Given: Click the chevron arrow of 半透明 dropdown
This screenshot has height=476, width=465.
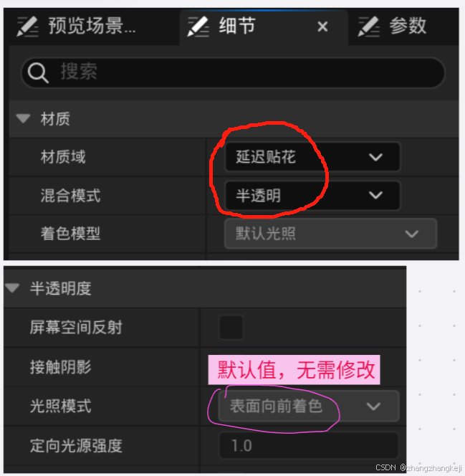Looking at the screenshot, I should point(375,195).
